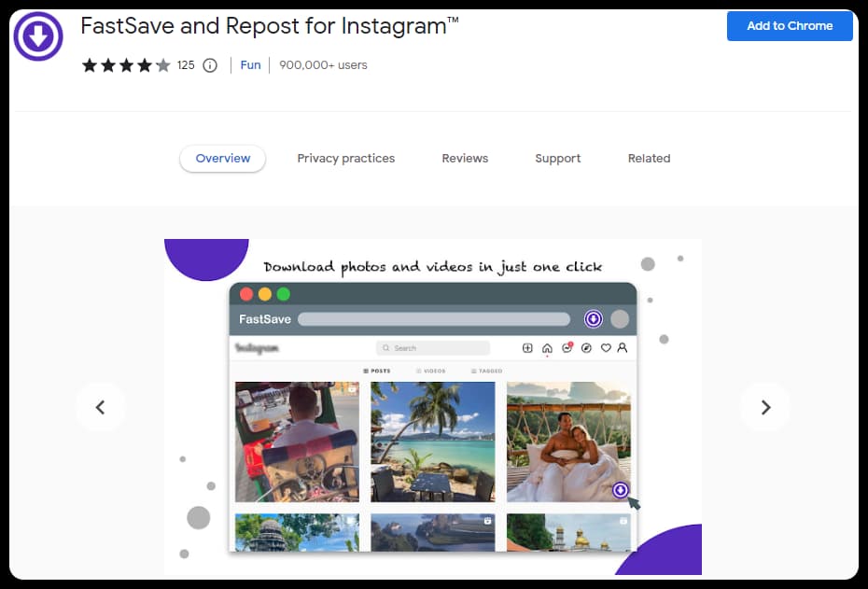Viewport: 868px width, 589px height.
Task: Click the yellow window dot in preview
Action: (x=265, y=294)
